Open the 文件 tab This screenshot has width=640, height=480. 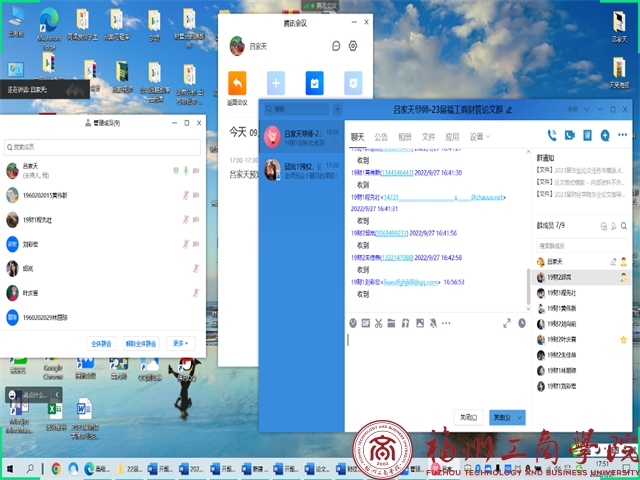pyautogui.click(x=428, y=137)
